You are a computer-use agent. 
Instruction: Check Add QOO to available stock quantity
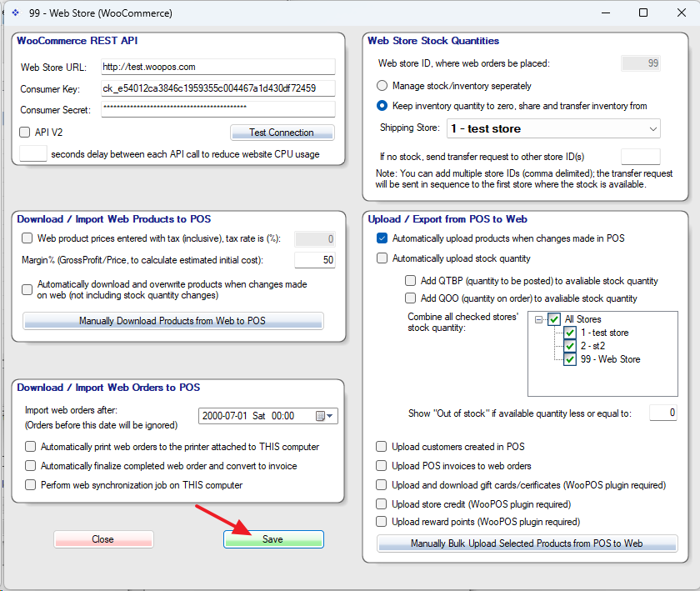410,298
